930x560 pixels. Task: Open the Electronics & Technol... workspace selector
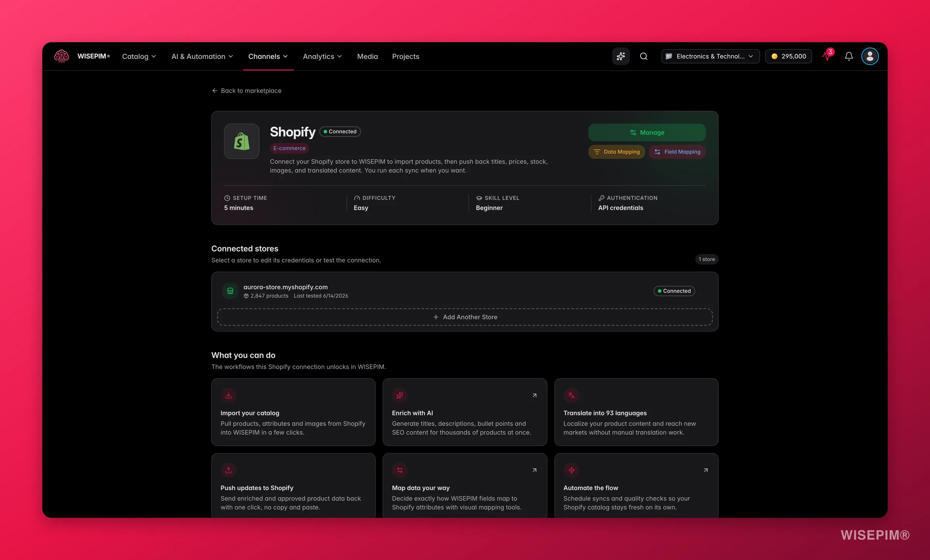click(710, 56)
